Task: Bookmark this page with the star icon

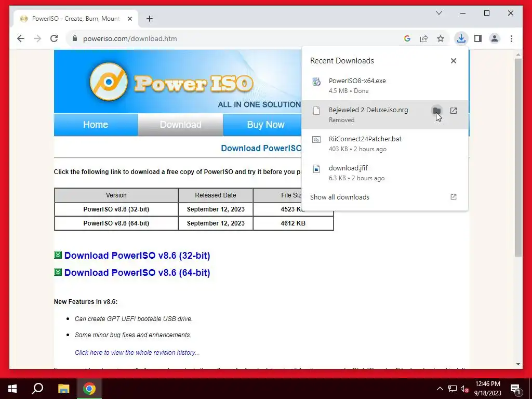Action: 441,38
